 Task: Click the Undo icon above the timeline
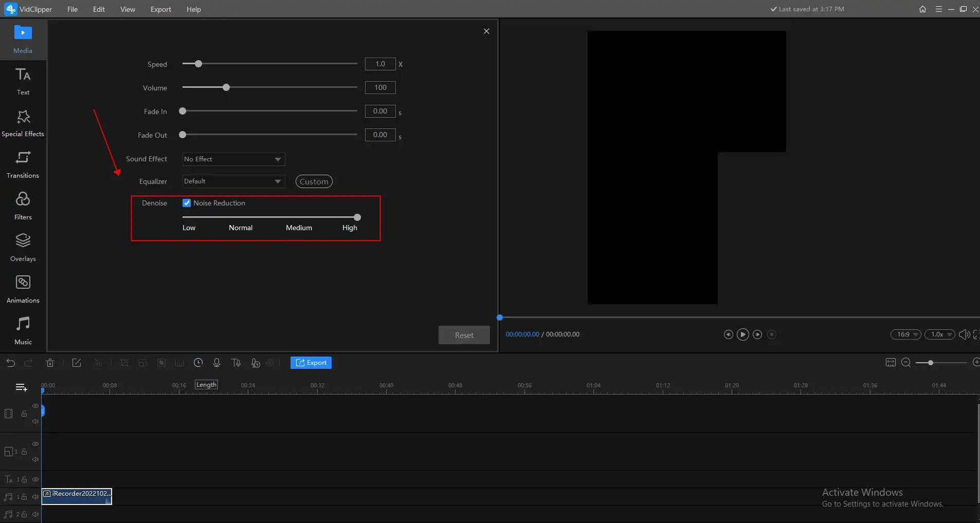pos(10,363)
